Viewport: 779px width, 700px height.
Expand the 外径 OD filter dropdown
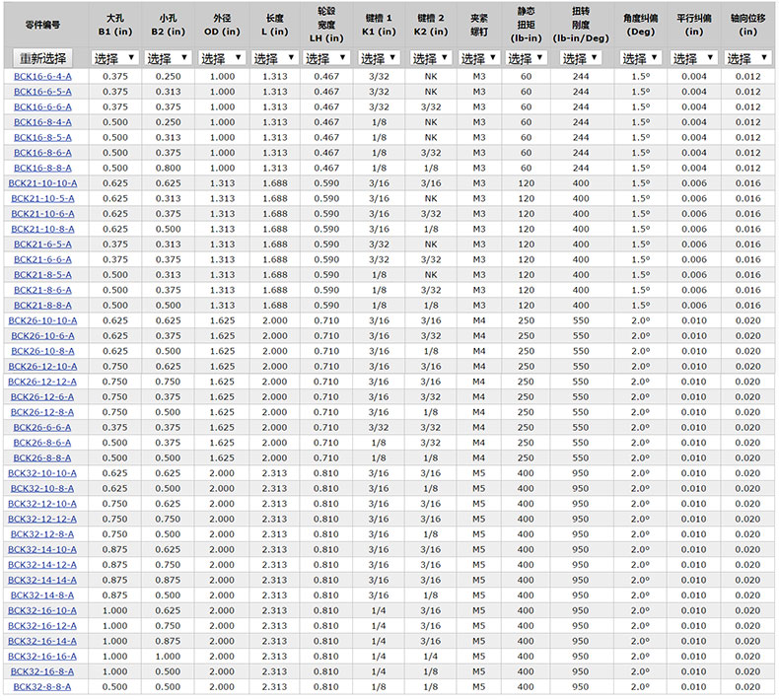click(x=222, y=58)
